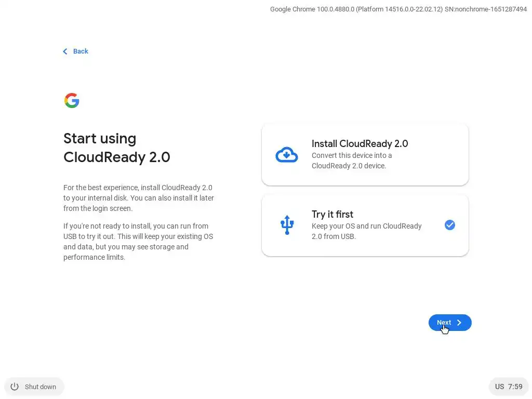Click the power icon in Shut down
This screenshot has height=399, width=532.
[15, 387]
